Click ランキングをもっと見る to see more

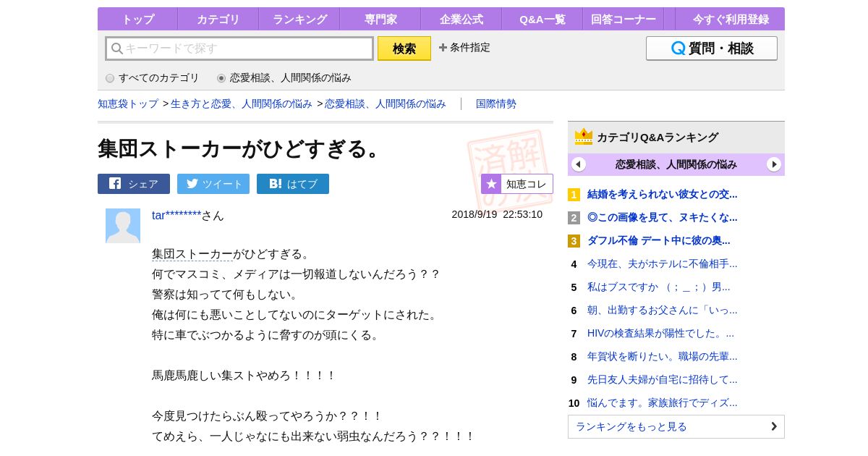pyautogui.click(x=676, y=426)
